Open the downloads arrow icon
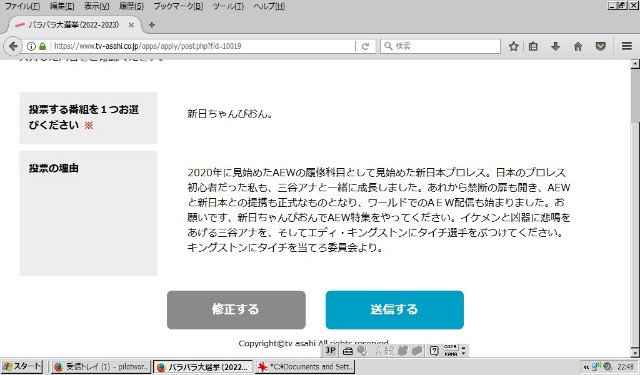Viewport: 640px width, 375px height. [x=555, y=47]
